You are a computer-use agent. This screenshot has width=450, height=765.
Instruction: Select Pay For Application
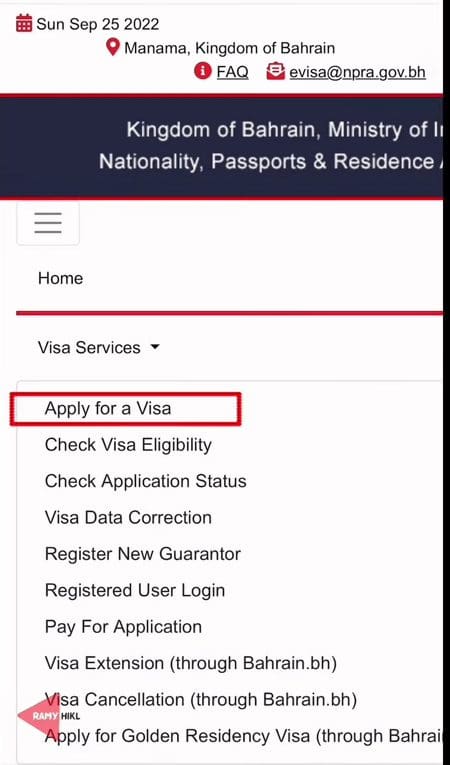[x=123, y=626]
